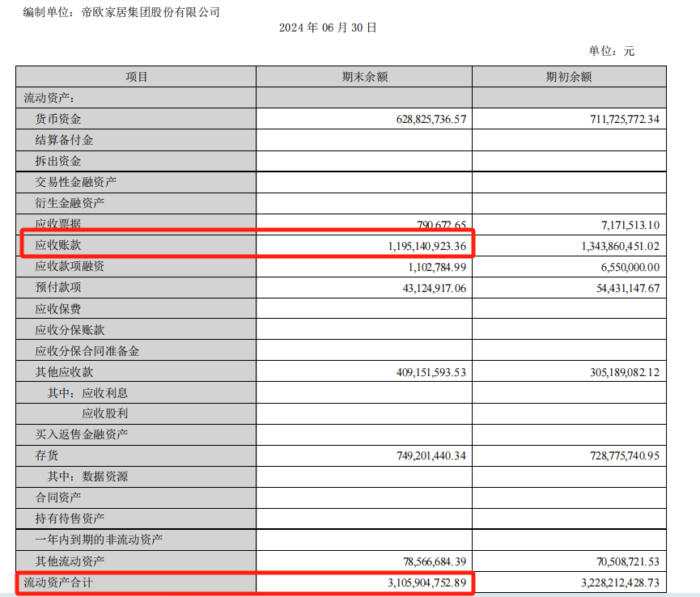700x597 pixels.
Task: Click the value 43,124,917.06
Action: tap(435, 288)
